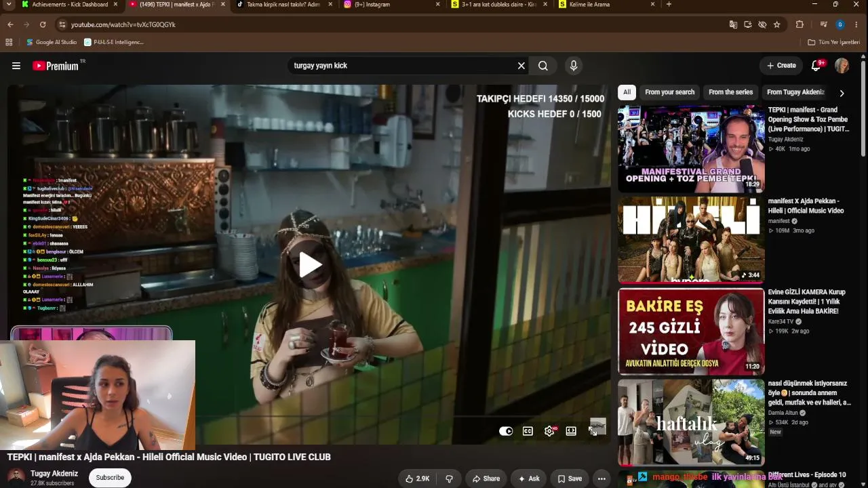Open more actions three-dot menu
This screenshot has height=488, width=868.
tap(601, 479)
